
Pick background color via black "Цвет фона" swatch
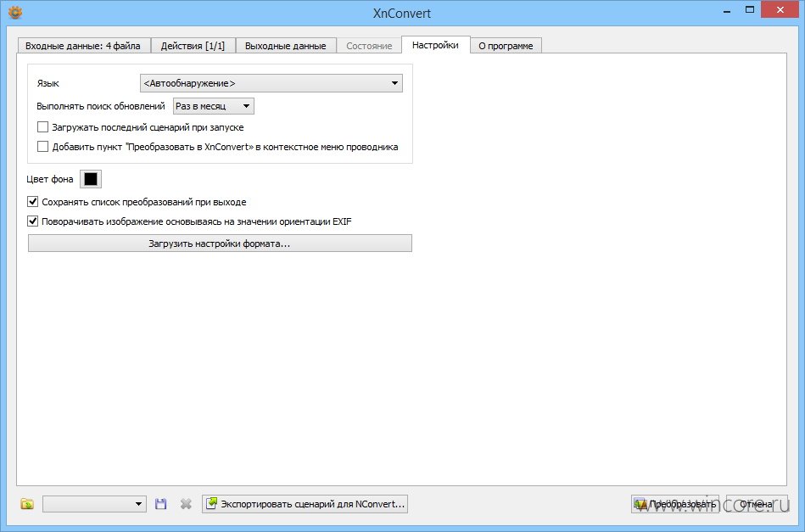(x=91, y=179)
